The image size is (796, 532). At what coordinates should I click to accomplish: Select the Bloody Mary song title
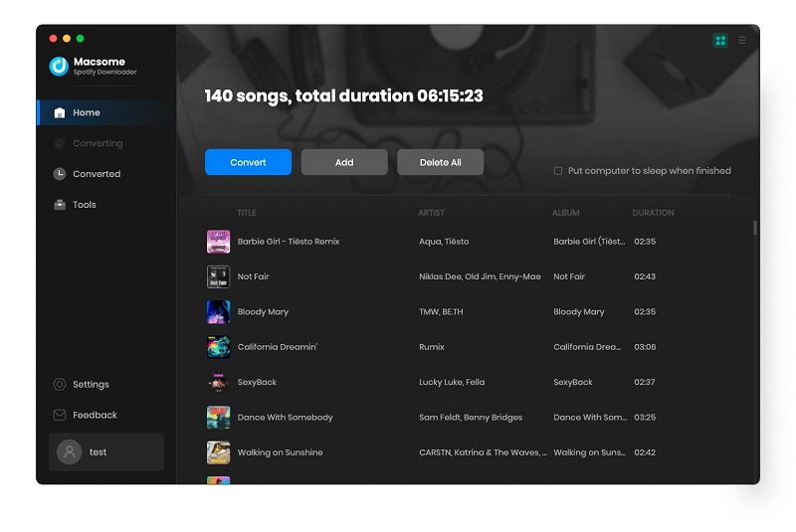[263, 312]
